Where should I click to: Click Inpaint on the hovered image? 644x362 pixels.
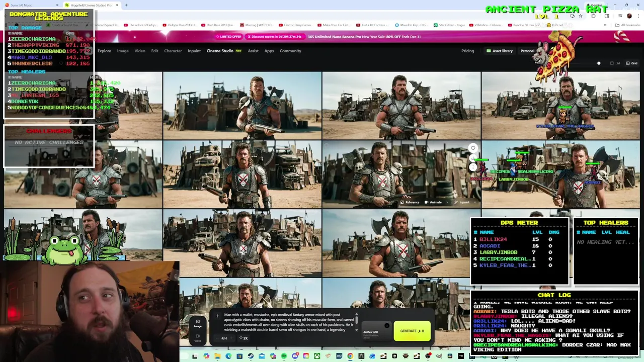(461, 202)
